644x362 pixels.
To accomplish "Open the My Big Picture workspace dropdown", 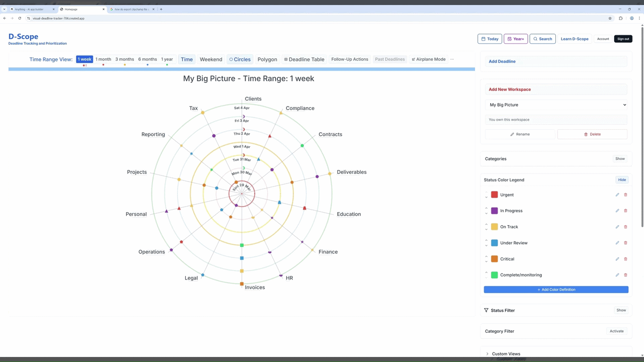I will tap(556, 105).
